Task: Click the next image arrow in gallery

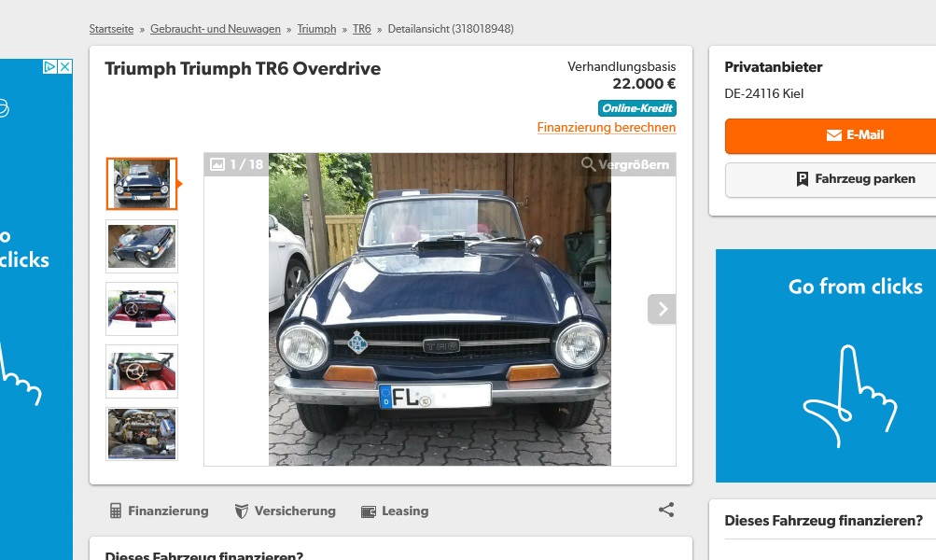Action: [662, 309]
